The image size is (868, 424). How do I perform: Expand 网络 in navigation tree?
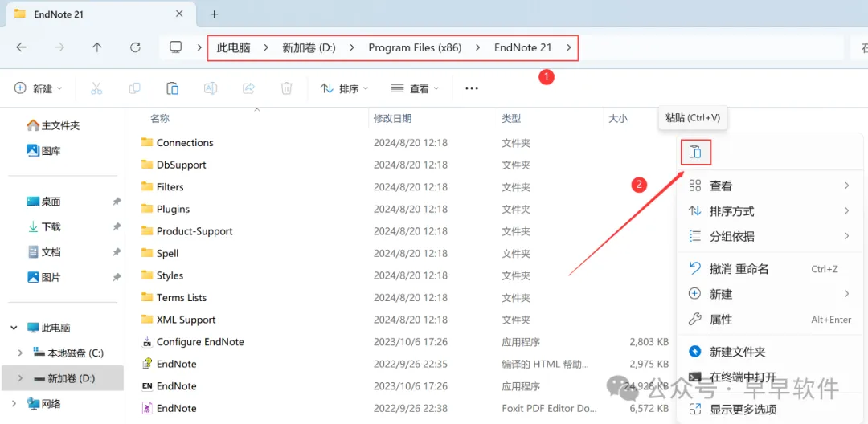pos(14,404)
